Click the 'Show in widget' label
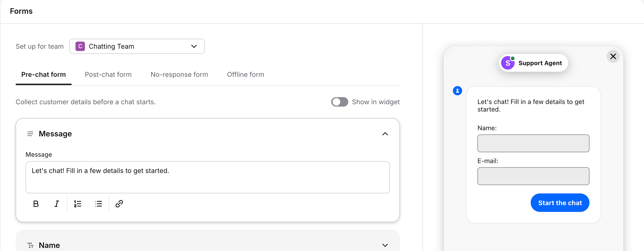 (376, 102)
